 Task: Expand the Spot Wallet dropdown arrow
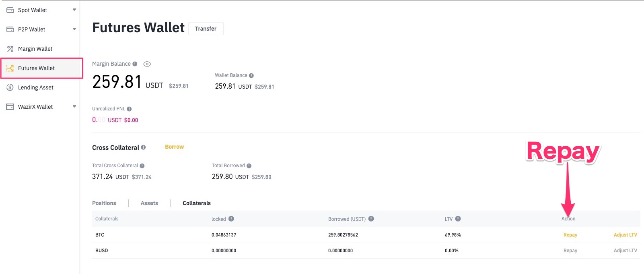pos(74,10)
